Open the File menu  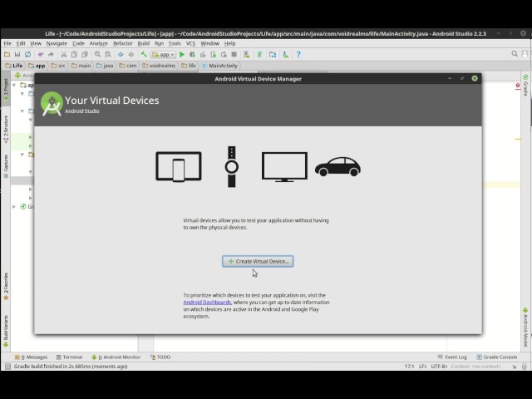click(7, 43)
